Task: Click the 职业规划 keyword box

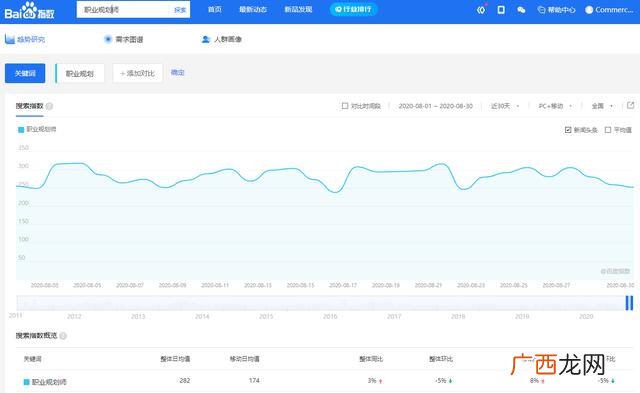Action: [80, 73]
